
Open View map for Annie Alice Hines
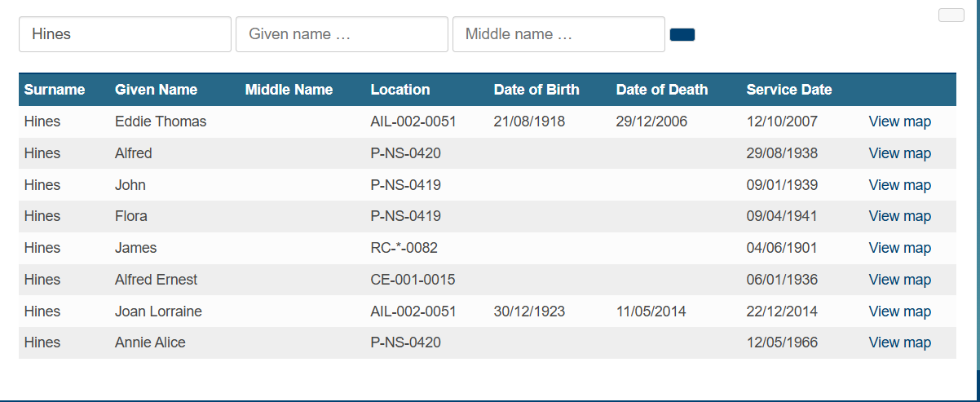[899, 342]
